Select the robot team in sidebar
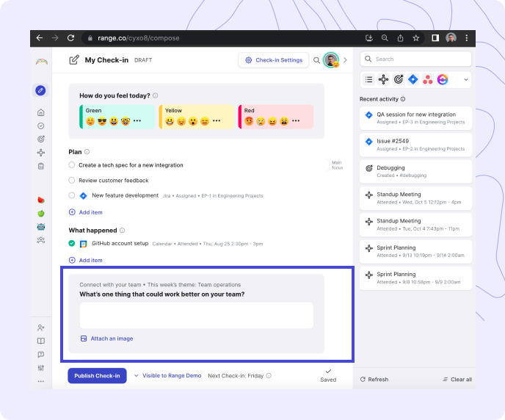This screenshot has width=505, height=420. pyautogui.click(x=41, y=227)
